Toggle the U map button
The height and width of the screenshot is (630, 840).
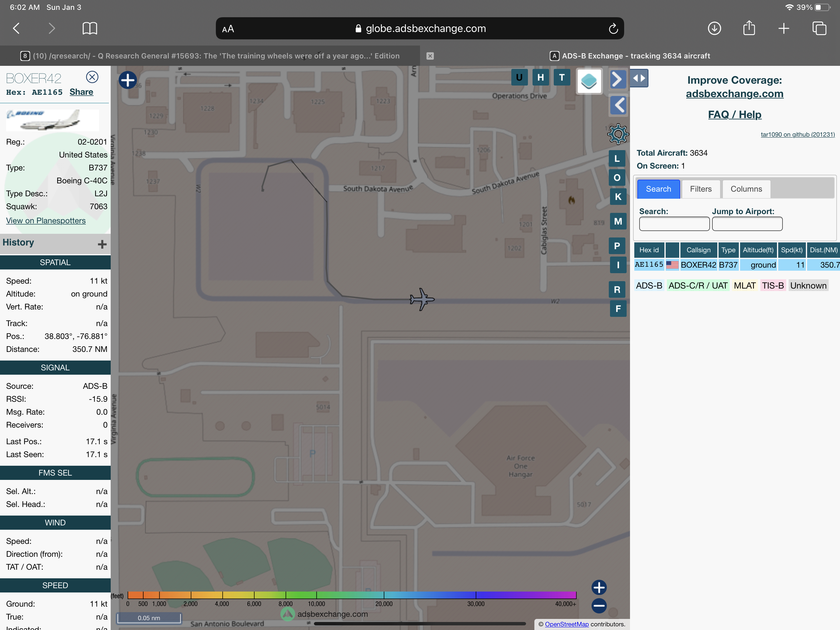519,78
